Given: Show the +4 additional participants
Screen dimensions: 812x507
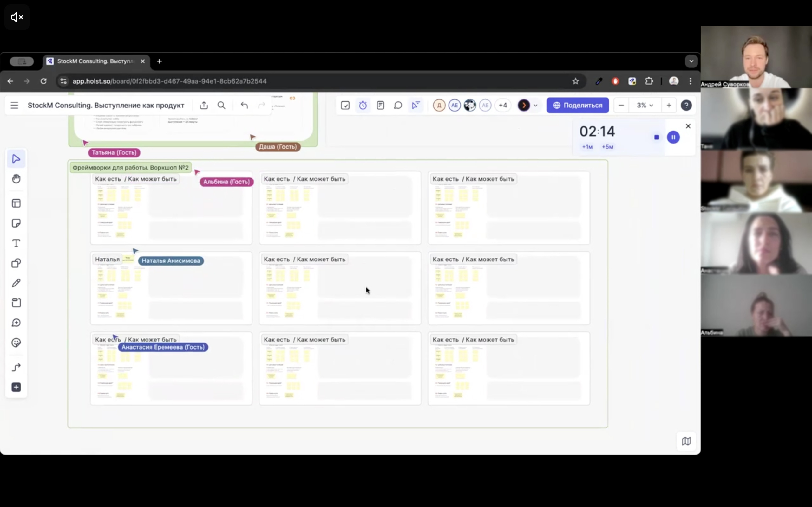Looking at the screenshot, I should pyautogui.click(x=503, y=105).
